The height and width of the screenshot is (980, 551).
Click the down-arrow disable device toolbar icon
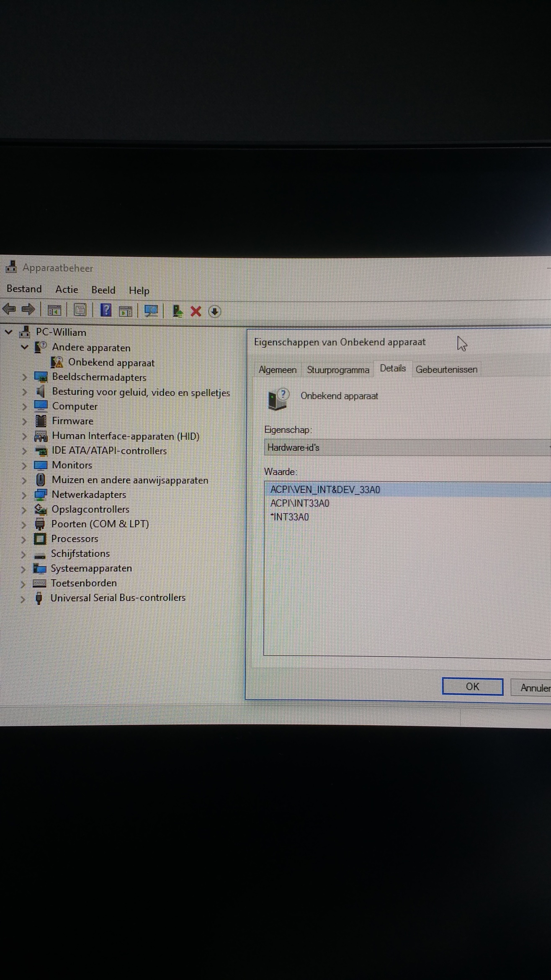[x=215, y=311]
